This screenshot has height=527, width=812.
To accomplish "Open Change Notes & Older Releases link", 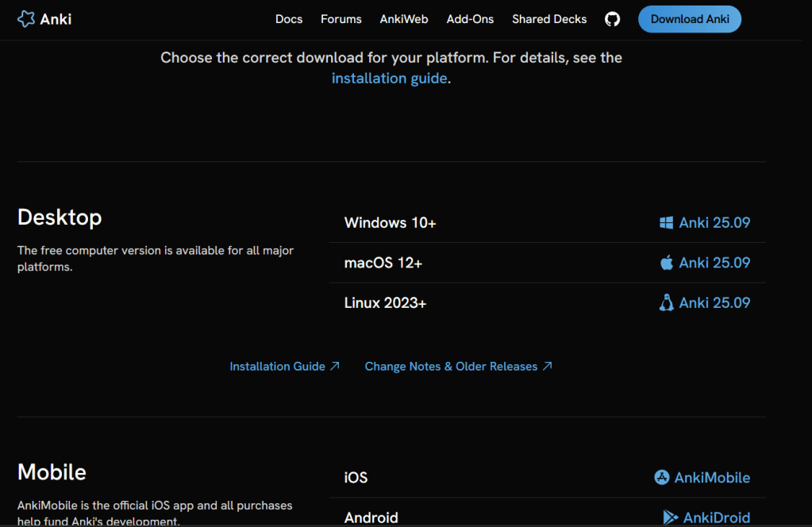I will tap(451, 366).
